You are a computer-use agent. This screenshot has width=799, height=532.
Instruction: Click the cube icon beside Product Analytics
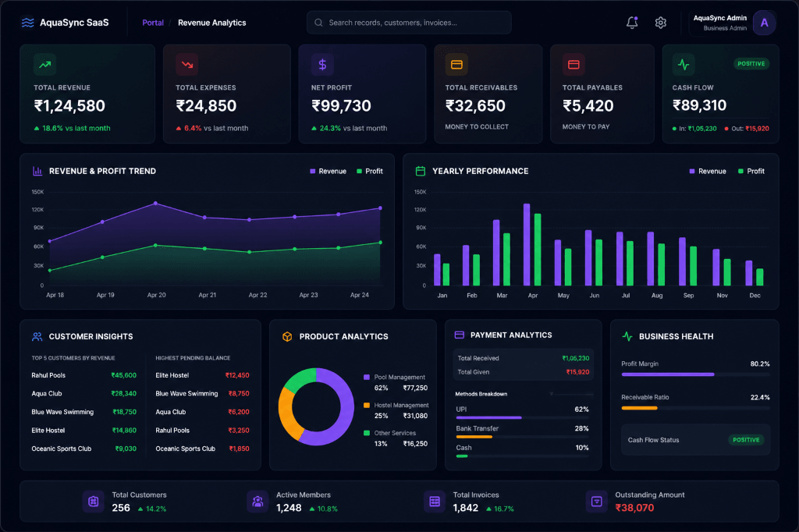click(x=287, y=336)
